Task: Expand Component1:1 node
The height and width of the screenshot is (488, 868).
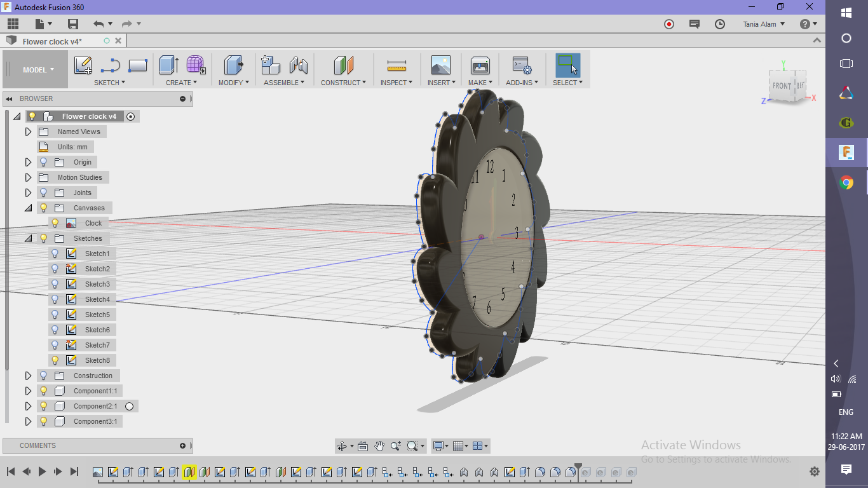Action: 28,391
